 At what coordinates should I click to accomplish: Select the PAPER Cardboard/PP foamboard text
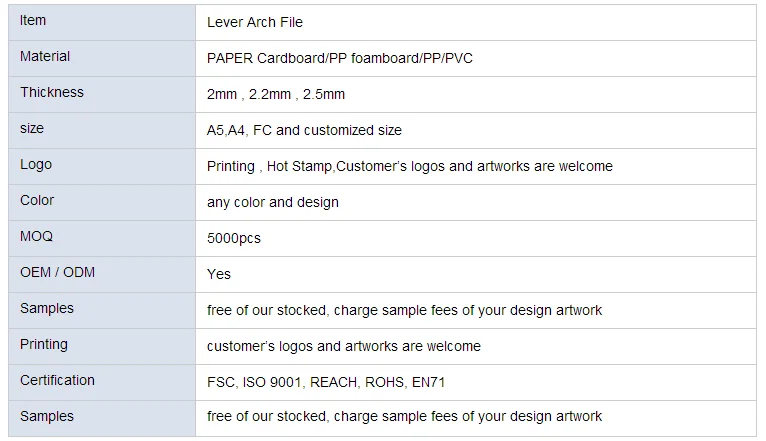(x=340, y=58)
